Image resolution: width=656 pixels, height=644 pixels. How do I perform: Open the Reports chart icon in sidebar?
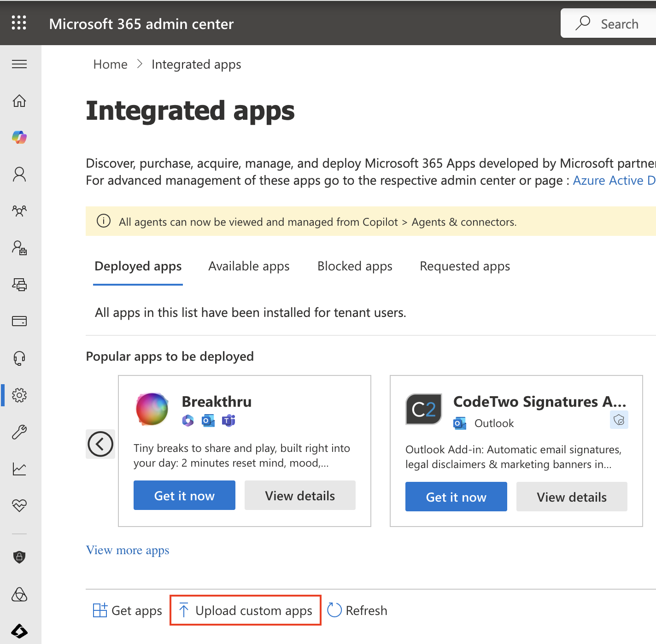[x=19, y=469]
